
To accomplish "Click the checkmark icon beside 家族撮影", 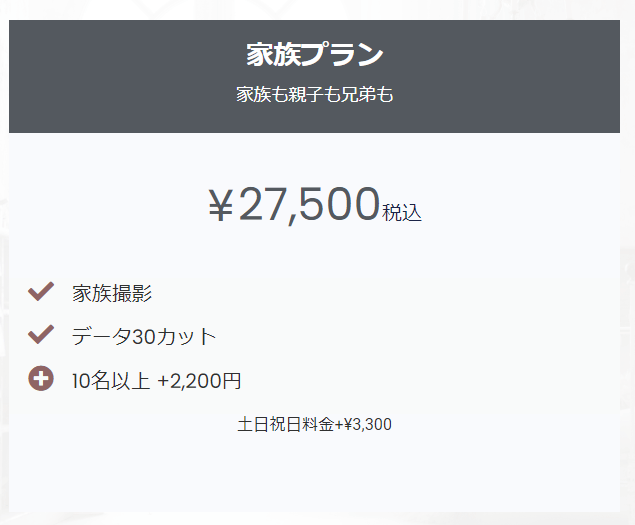I will point(41,291).
